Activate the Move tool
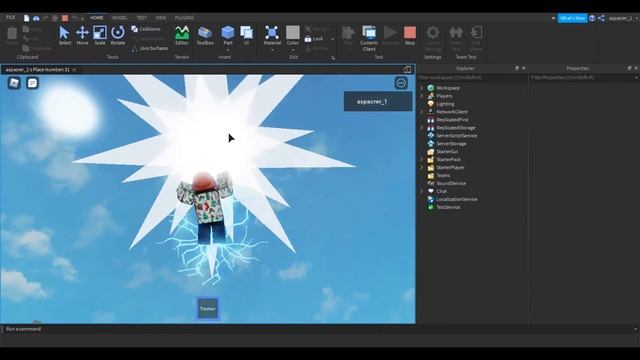Image resolution: width=640 pixels, height=360 pixels. click(82, 35)
